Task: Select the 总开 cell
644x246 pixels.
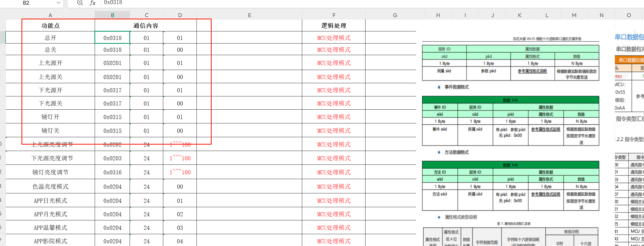Action: tap(50, 38)
